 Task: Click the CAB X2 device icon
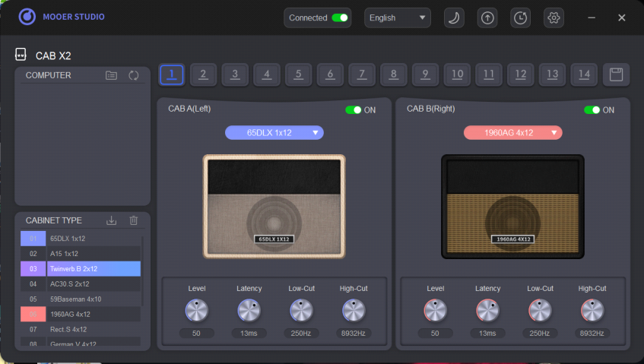click(x=21, y=54)
